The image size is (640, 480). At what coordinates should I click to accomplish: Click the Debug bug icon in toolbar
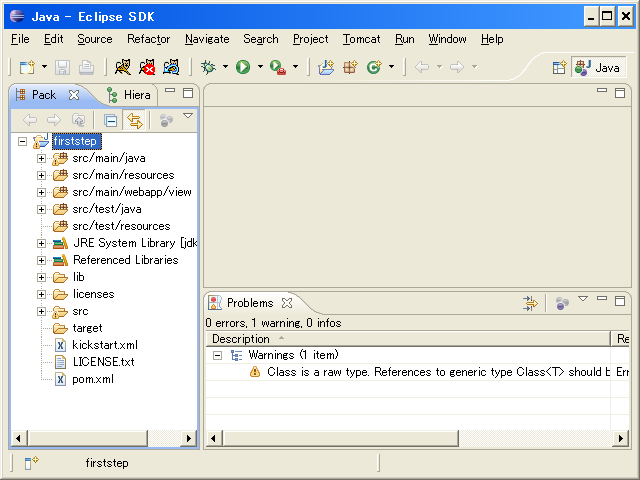click(208, 67)
